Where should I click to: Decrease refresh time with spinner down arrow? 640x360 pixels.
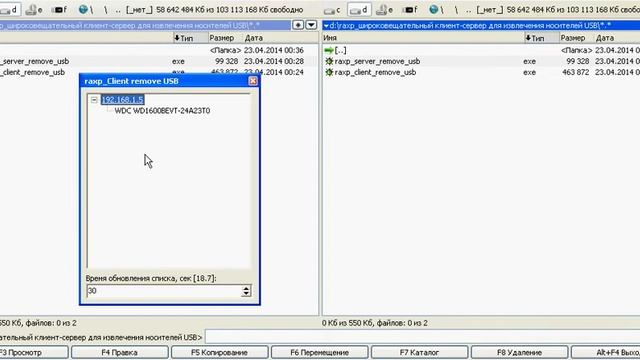[246, 293]
